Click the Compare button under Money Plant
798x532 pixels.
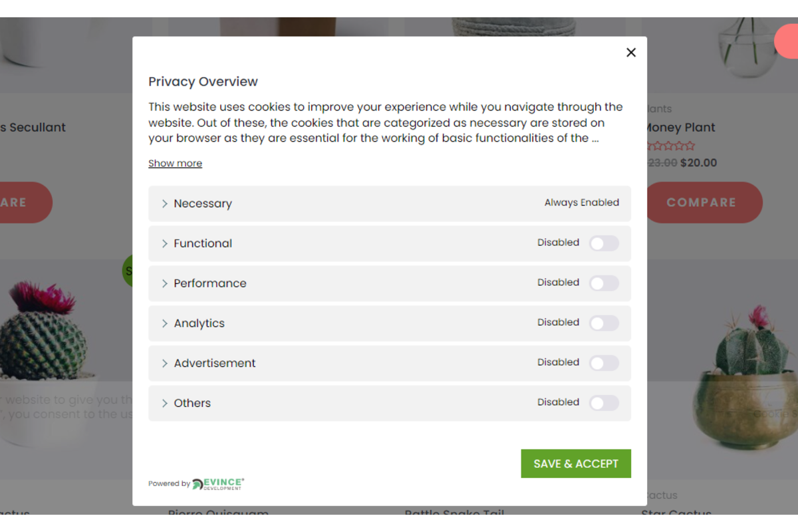click(x=704, y=203)
